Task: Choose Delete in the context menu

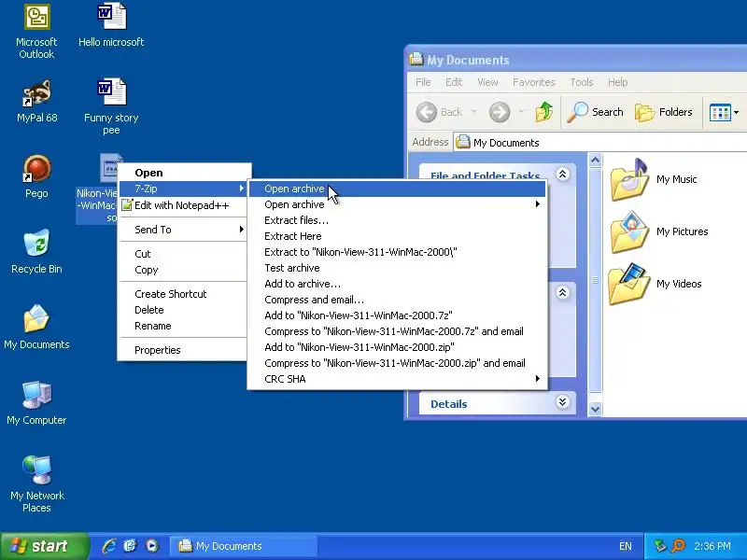Action: point(183,310)
